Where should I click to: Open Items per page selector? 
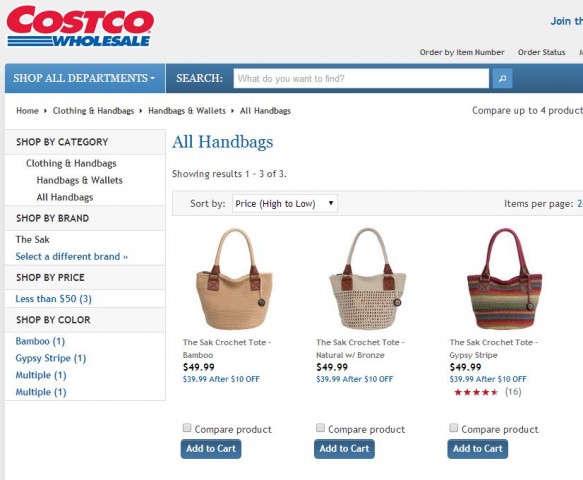tap(580, 203)
